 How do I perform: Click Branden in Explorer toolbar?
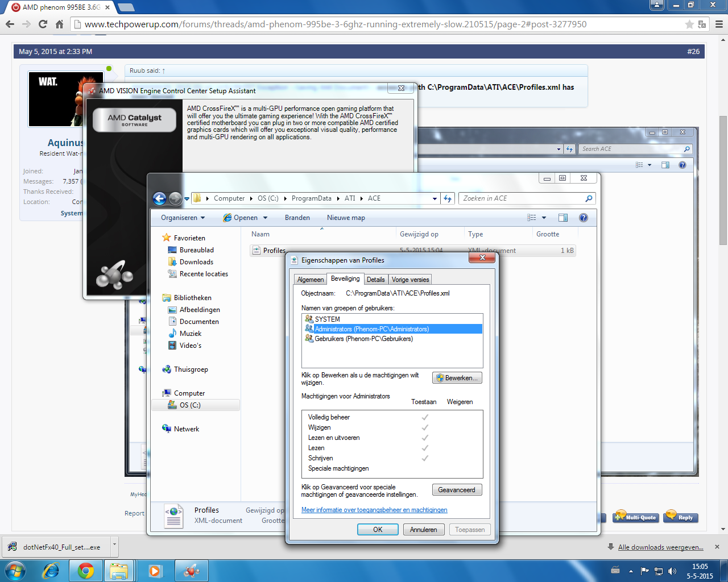[x=297, y=218]
